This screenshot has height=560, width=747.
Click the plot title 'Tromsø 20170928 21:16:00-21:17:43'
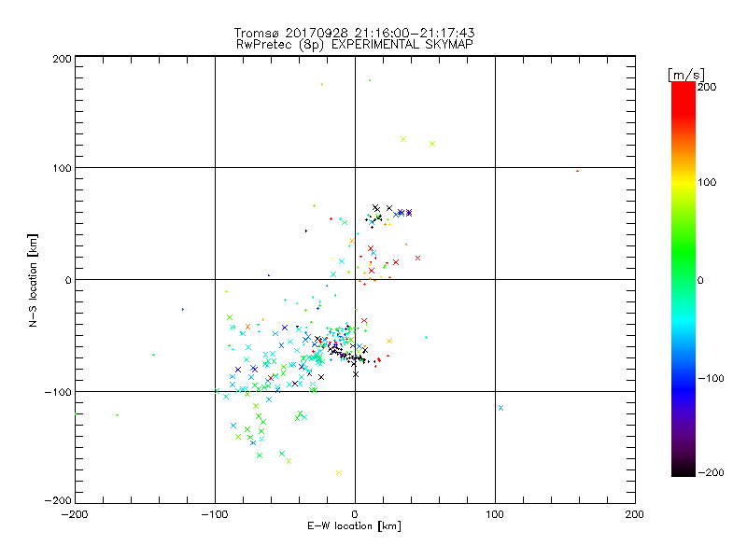(354, 33)
